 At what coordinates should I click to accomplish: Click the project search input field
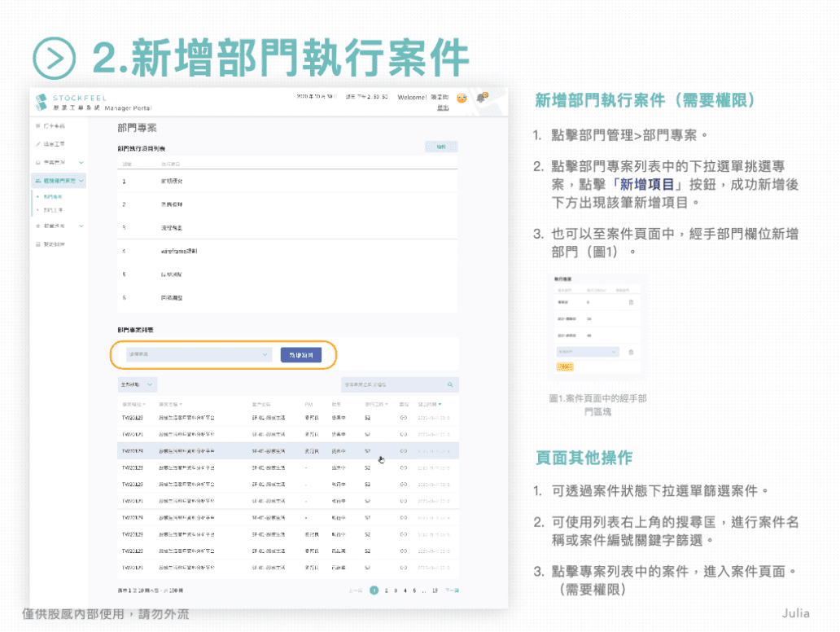(391, 384)
